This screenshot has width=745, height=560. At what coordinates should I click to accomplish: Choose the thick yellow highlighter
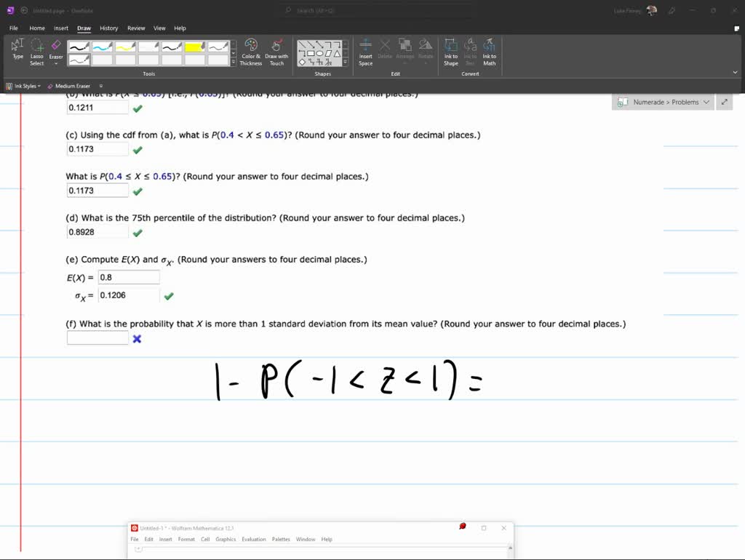[195, 47]
